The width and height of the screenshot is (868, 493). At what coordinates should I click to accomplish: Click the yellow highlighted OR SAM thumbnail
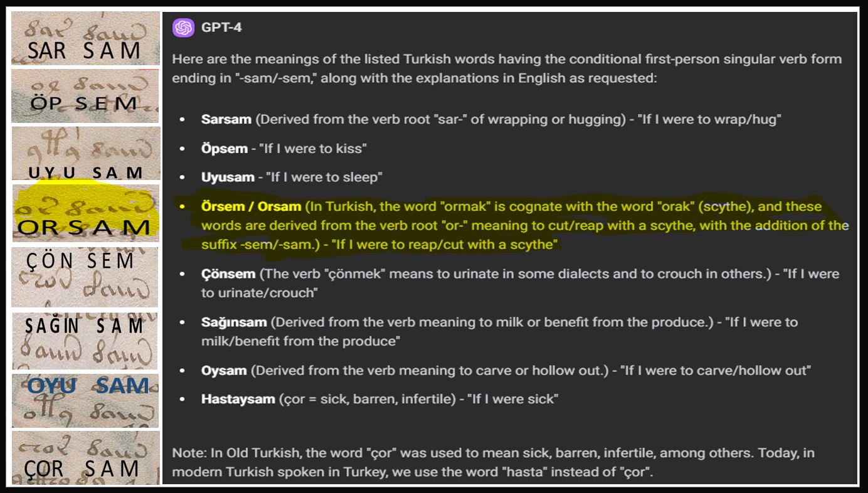pyautogui.click(x=85, y=212)
